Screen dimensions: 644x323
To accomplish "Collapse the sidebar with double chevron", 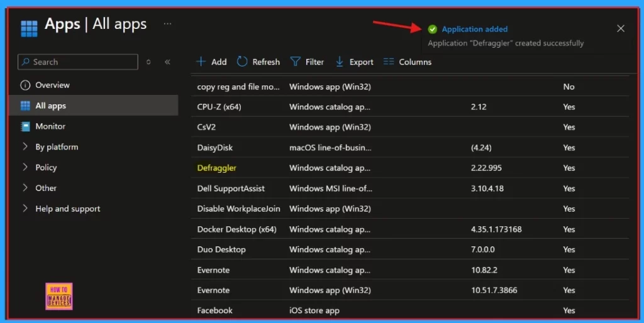I will 167,62.
